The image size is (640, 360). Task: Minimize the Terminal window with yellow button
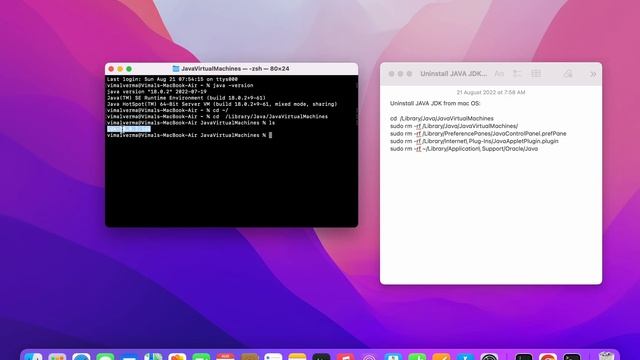[x=120, y=69]
